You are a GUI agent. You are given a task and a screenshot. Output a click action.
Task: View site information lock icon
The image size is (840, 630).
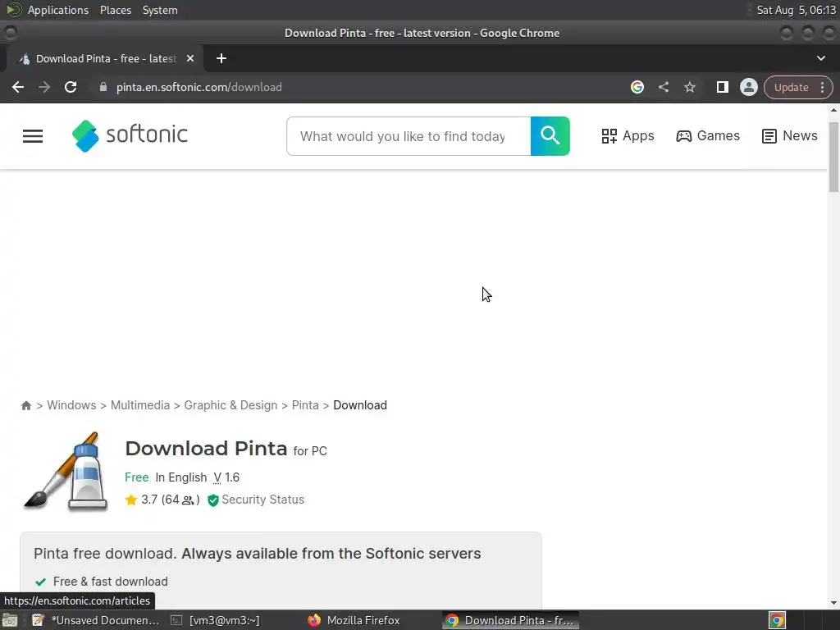(x=103, y=87)
